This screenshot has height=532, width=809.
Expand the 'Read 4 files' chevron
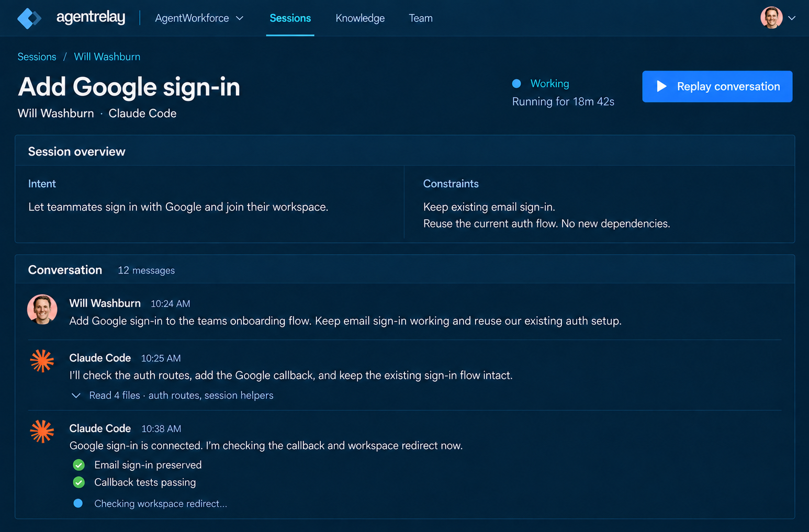coord(76,395)
